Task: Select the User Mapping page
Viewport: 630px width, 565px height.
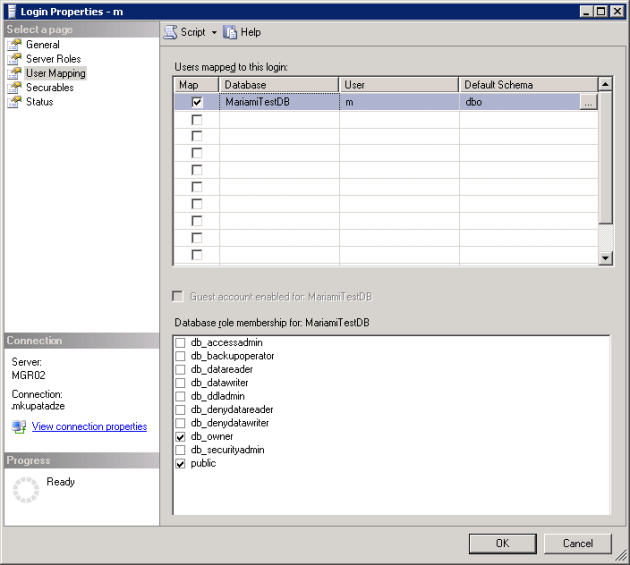Action: coord(56,73)
